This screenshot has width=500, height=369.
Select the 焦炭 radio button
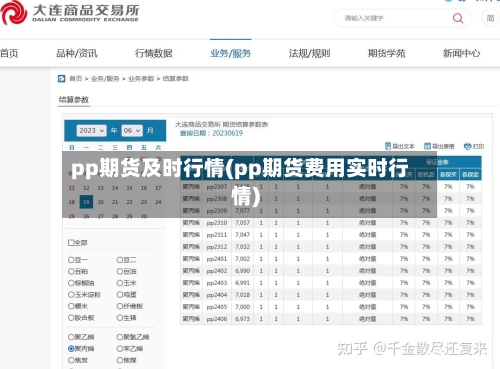tap(71, 360)
